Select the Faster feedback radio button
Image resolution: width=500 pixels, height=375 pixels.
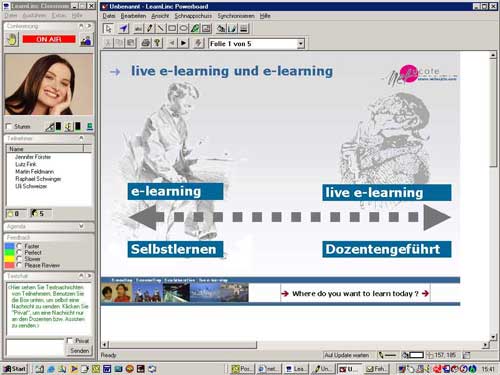click(x=19, y=246)
